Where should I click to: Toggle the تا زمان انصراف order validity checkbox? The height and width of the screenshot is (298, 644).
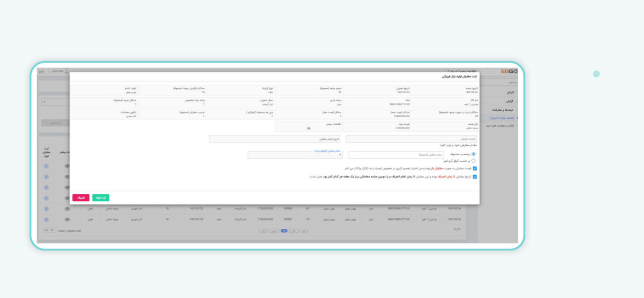click(x=475, y=177)
